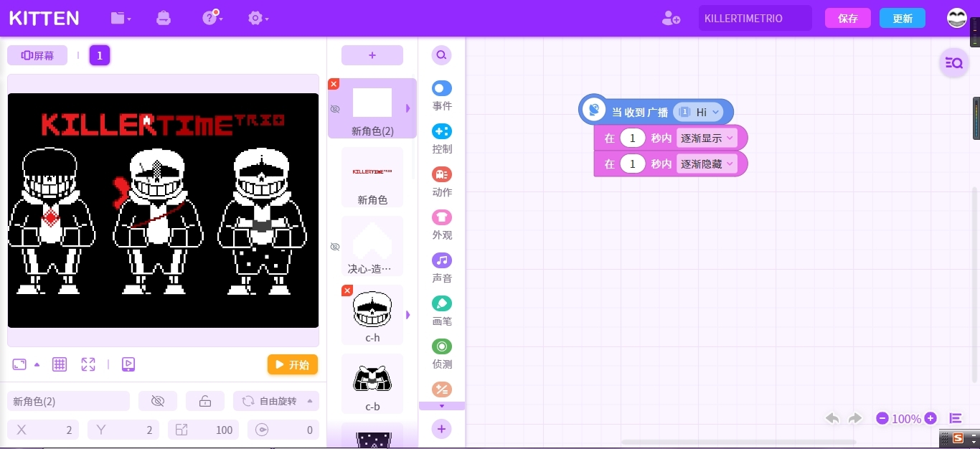Image resolution: width=980 pixels, height=449 pixels.
Task: Expand the 新角色(2) sprite costume arrow
Action: point(408,108)
